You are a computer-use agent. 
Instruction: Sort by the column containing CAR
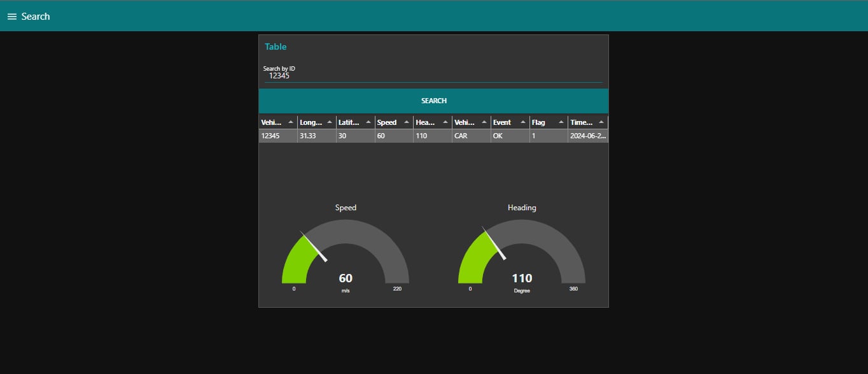[x=472, y=122]
